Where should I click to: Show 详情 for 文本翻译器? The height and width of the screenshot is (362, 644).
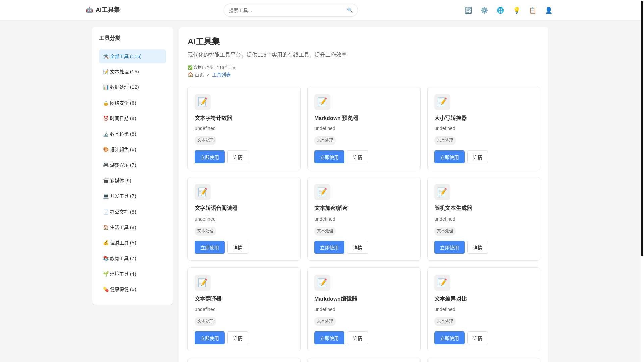point(238,338)
